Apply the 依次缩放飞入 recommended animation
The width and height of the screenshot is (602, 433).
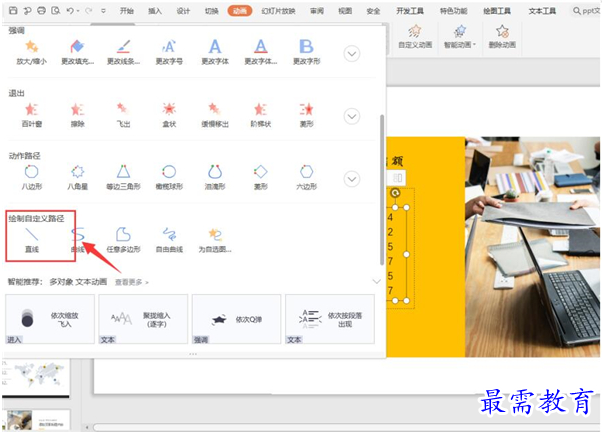click(50, 319)
